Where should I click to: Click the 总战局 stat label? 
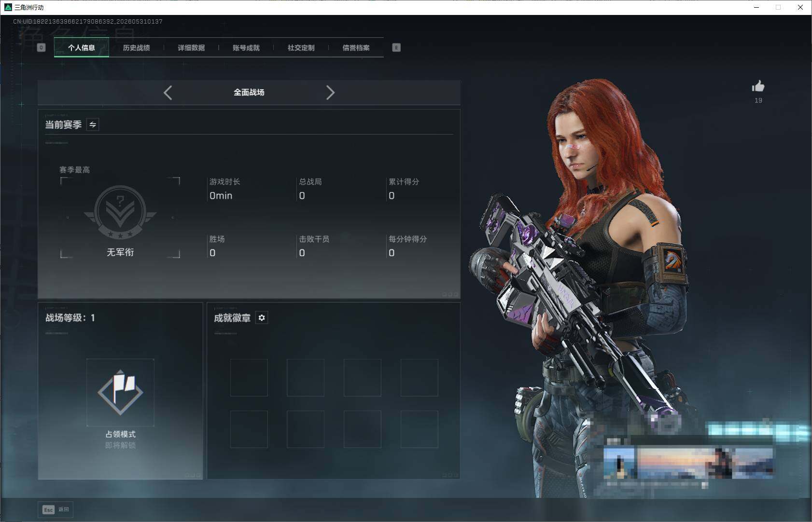pyautogui.click(x=310, y=182)
